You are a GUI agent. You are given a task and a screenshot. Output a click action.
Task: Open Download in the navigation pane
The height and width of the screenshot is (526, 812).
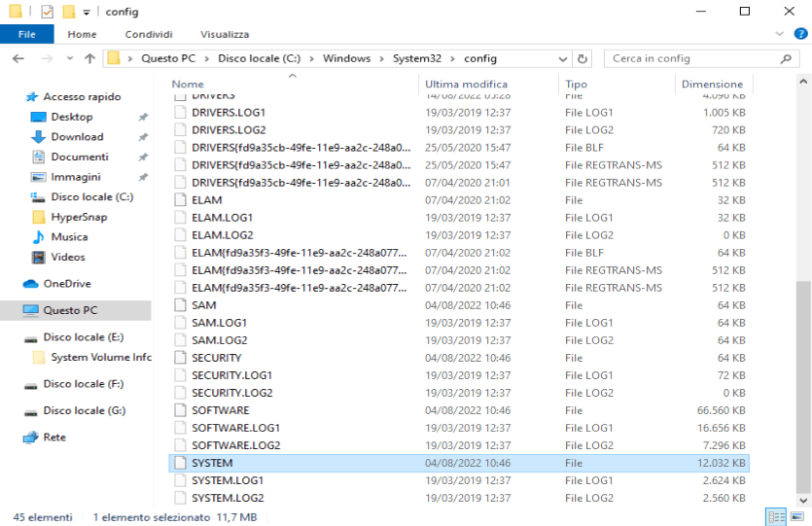[x=77, y=137]
